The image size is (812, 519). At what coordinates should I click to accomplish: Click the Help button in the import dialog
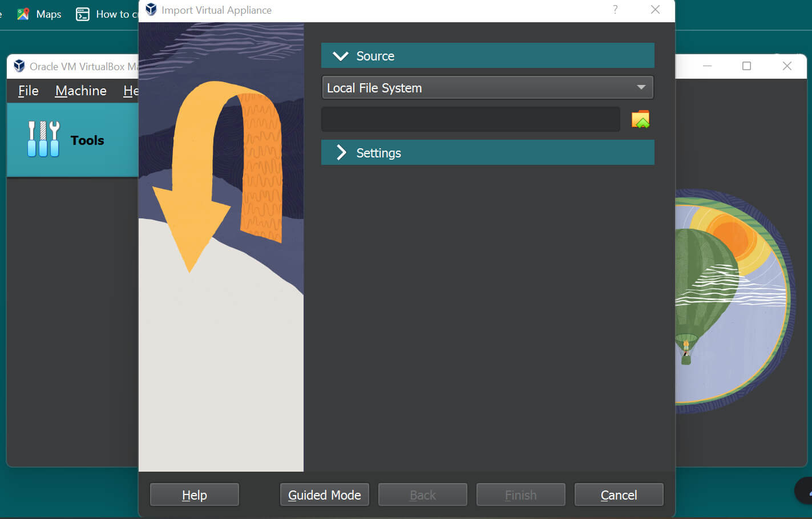194,494
